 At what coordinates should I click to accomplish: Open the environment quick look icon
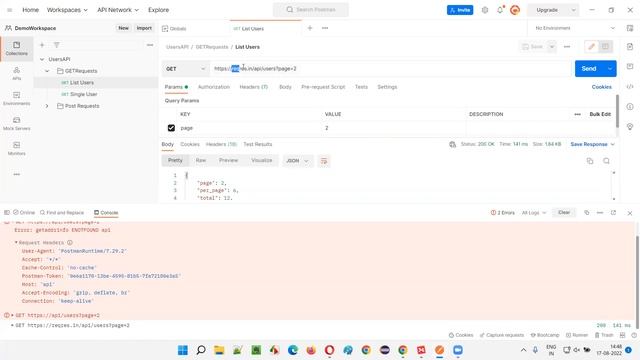pos(630,28)
